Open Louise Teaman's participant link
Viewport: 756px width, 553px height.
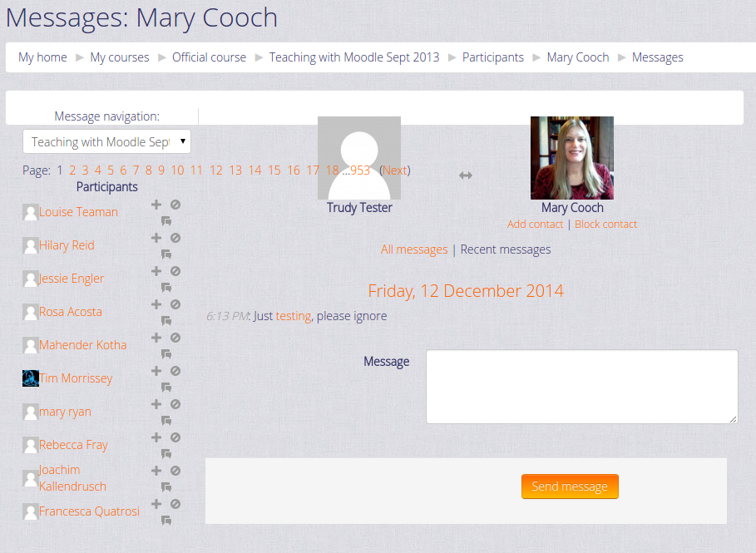click(x=78, y=212)
